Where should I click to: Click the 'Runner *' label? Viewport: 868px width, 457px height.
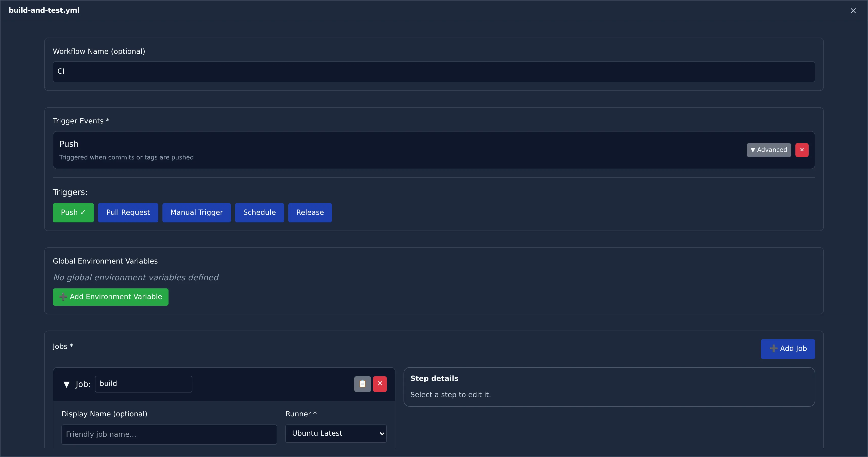tap(301, 414)
